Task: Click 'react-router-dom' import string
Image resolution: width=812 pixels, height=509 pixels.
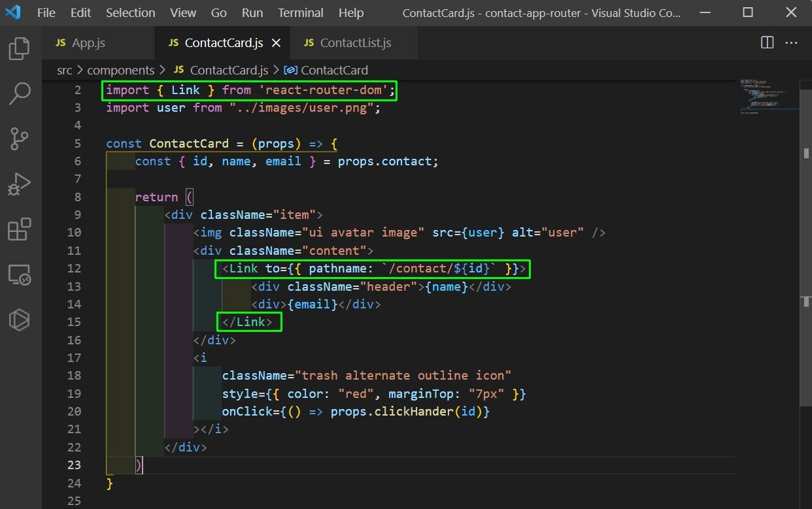Action: coord(324,90)
